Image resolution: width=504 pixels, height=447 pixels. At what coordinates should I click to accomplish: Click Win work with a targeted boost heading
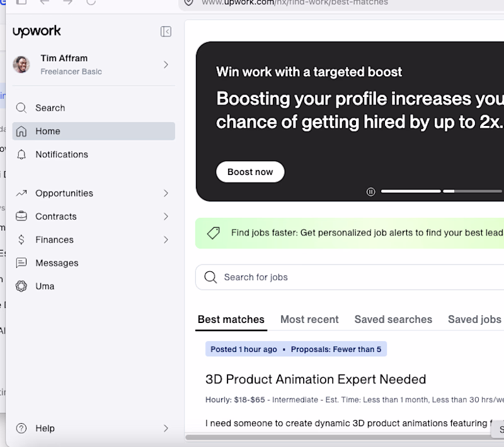coord(309,72)
